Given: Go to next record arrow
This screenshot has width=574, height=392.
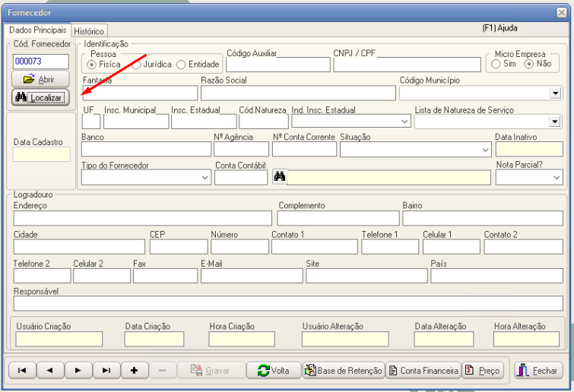Looking at the screenshot, I should pyautogui.click(x=78, y=370).
